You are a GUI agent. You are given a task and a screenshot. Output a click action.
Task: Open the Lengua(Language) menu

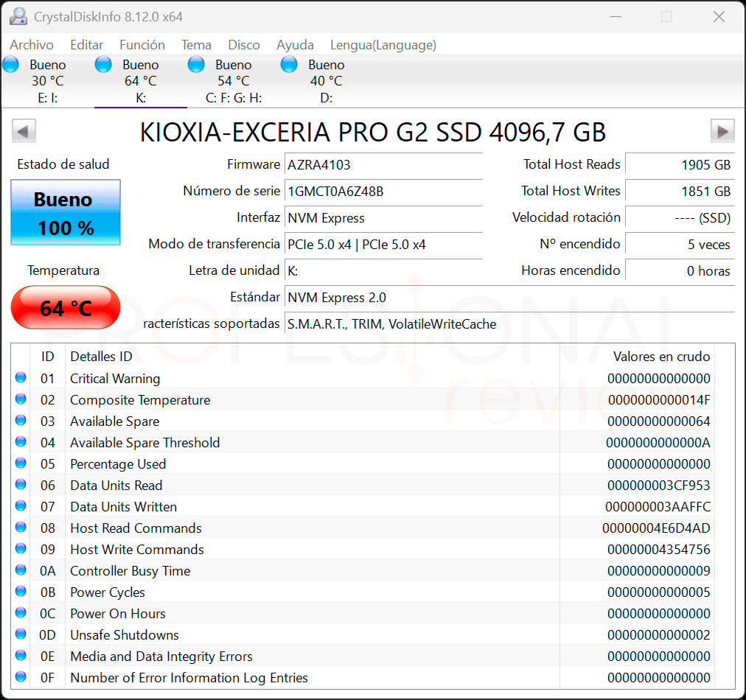point(383,45)
